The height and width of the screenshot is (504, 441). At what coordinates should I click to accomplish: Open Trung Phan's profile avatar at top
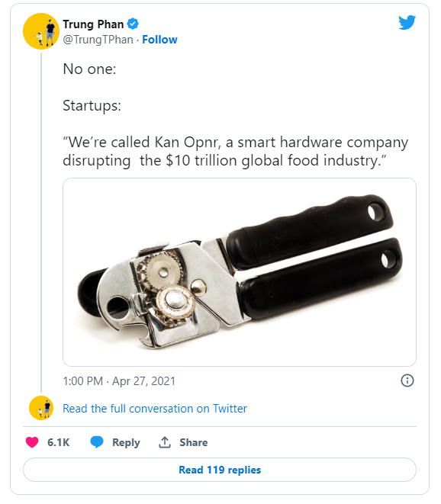click(41, 31)
